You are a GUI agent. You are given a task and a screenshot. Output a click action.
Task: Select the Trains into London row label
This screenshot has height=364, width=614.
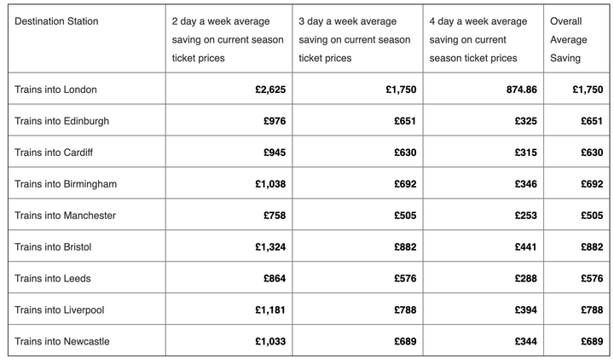tap(55, 90)
